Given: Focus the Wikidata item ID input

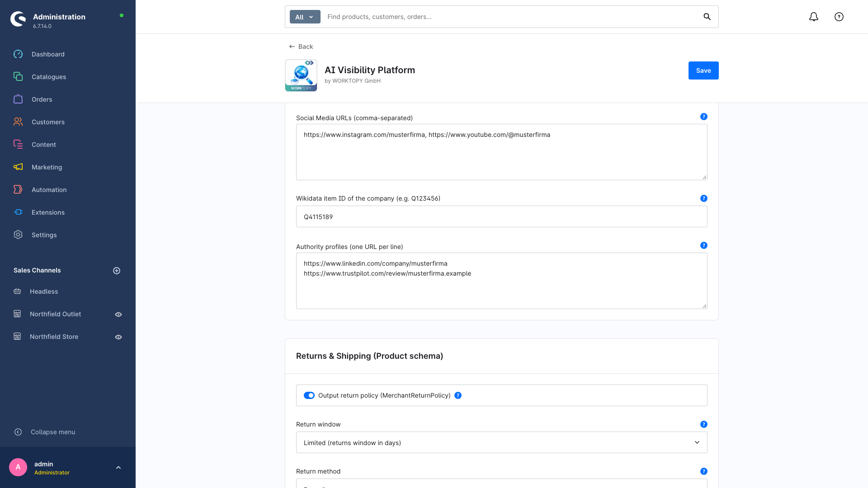Looking at the screenshot, I should tap(502, 216).
